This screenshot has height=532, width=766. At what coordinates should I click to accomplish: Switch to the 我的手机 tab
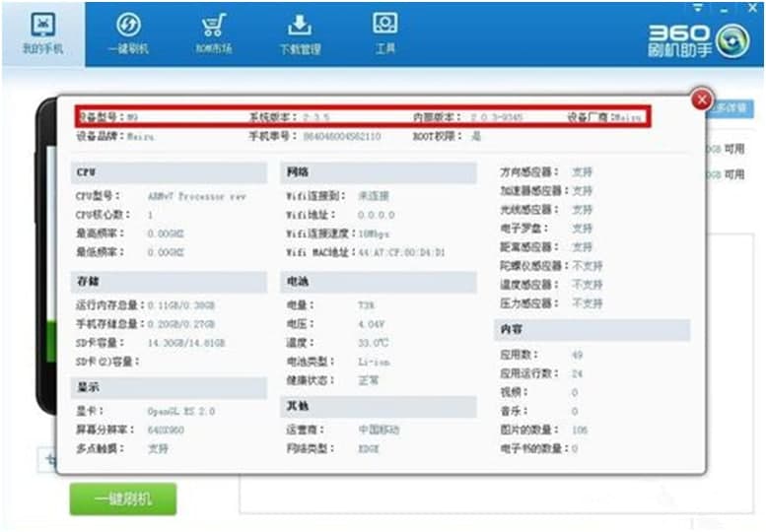click(43, 34)
